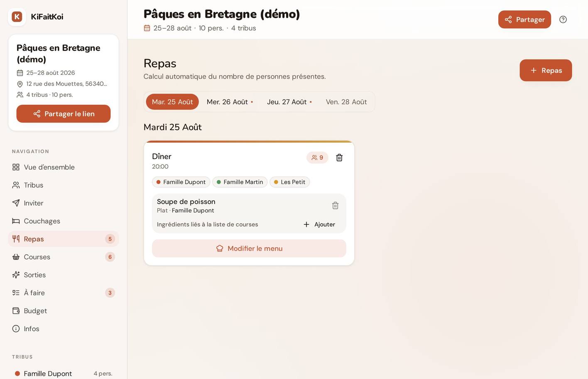Click the KiFaitKoi logo icon
588x379 pixels.
tap(17, 17)
